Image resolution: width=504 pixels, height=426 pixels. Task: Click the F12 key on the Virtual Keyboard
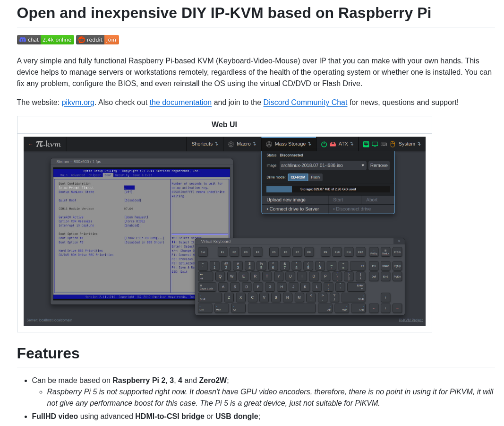[360, 252]
